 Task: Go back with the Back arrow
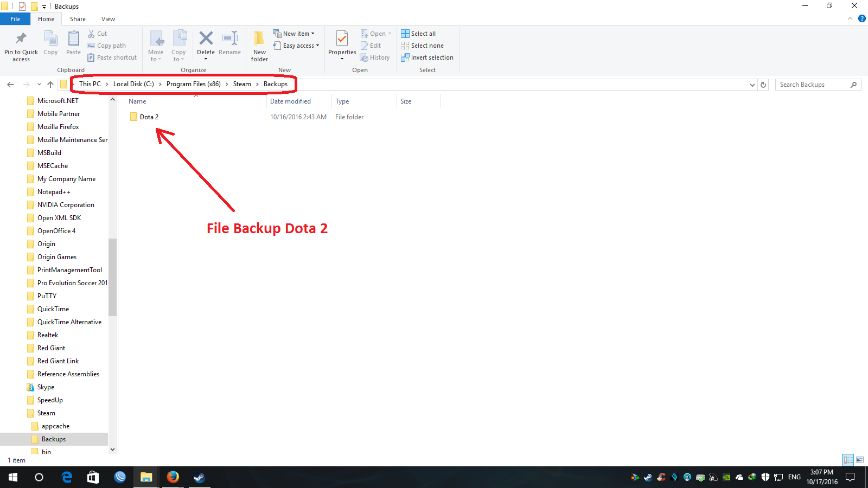(10, 85)
